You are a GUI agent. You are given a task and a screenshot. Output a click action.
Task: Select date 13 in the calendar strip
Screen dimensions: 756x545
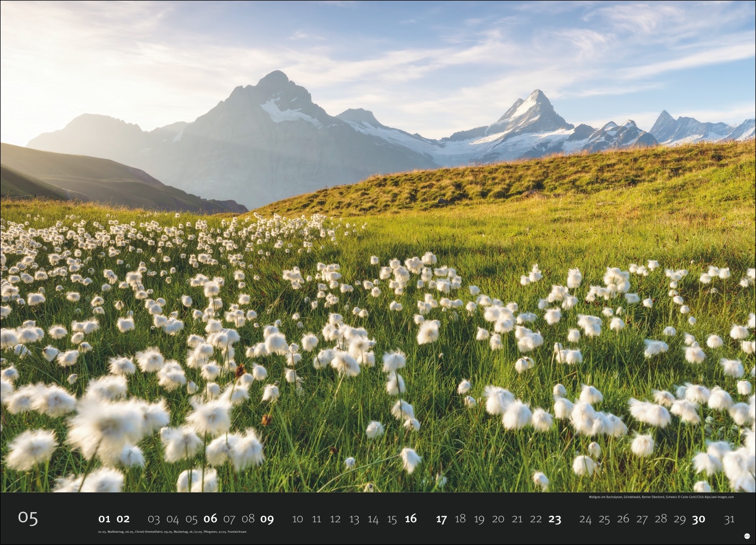pyautogui.click(x=354, y=519)
